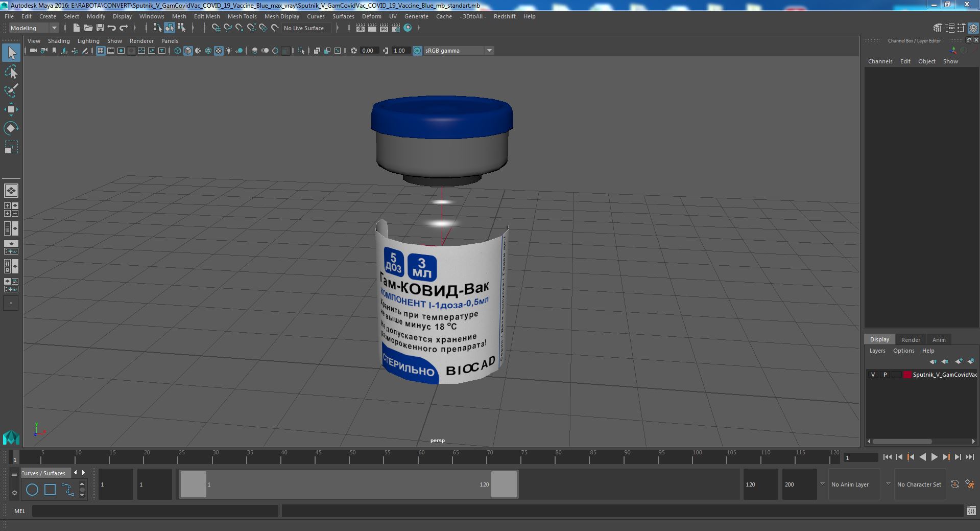Toggle smooth shade all in viewport
This screenshot has width=980, height=531.
point(188,51)
